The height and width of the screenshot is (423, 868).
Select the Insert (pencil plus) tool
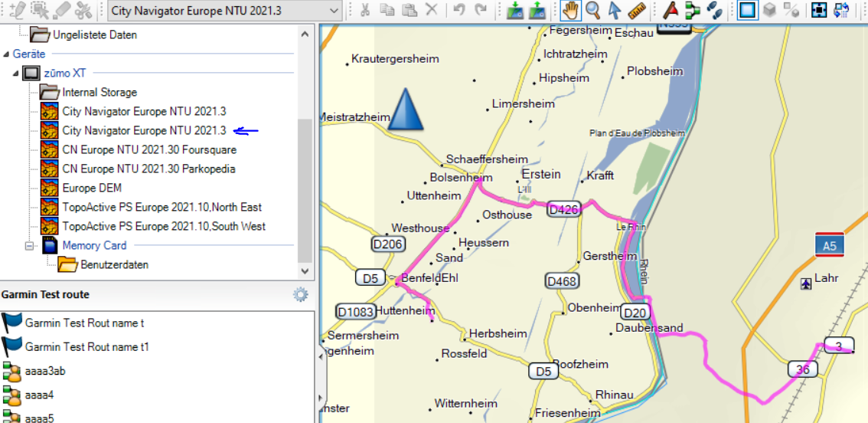18,9
